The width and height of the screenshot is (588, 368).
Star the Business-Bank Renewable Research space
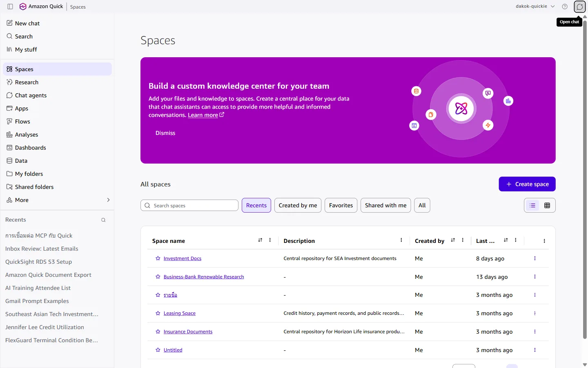pos(158,277)
